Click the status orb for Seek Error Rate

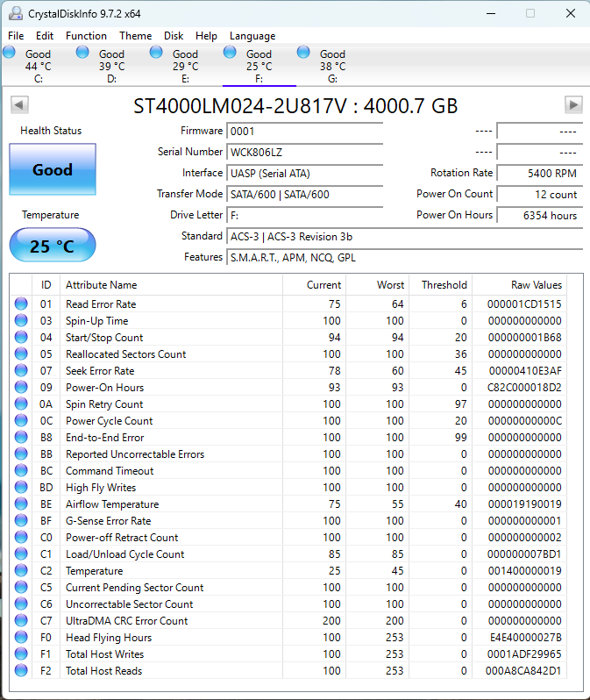click(x=21, y=371)
